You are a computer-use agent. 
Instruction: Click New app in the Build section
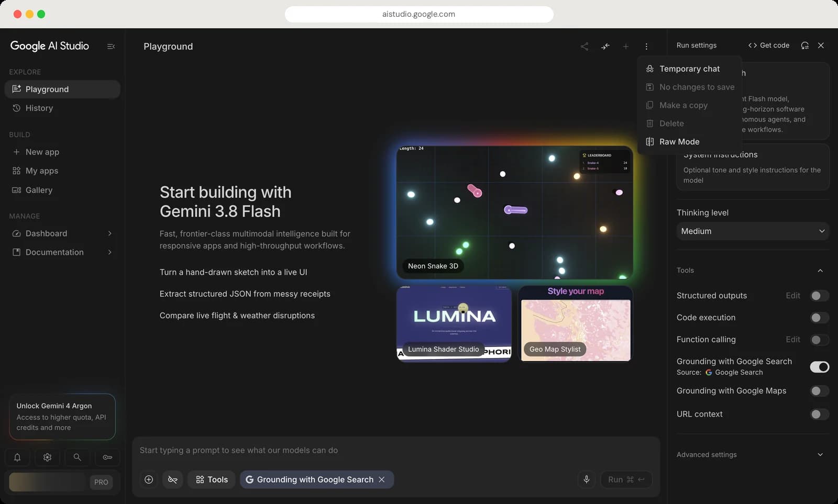pos(62,152)
